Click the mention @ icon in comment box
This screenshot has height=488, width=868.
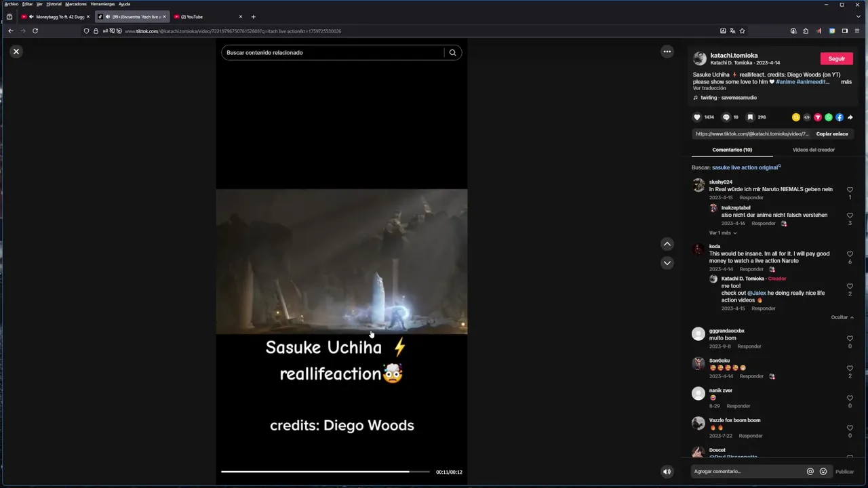point(810,472)
